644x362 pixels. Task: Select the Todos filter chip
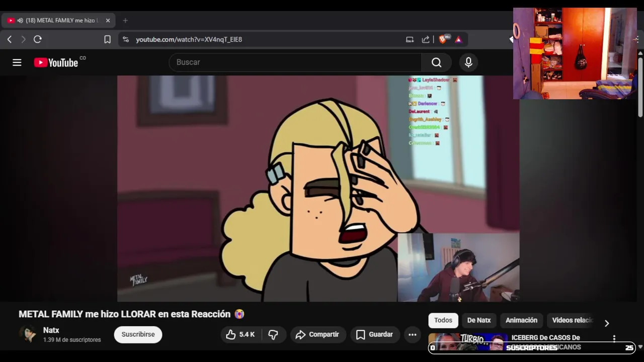[443, 320]
